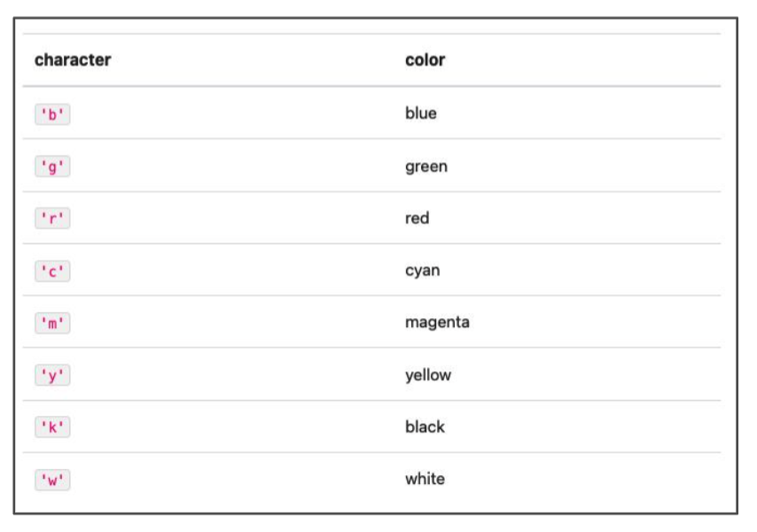
Task: Click the 'c' code badge
Action: [x=52, y=270]
